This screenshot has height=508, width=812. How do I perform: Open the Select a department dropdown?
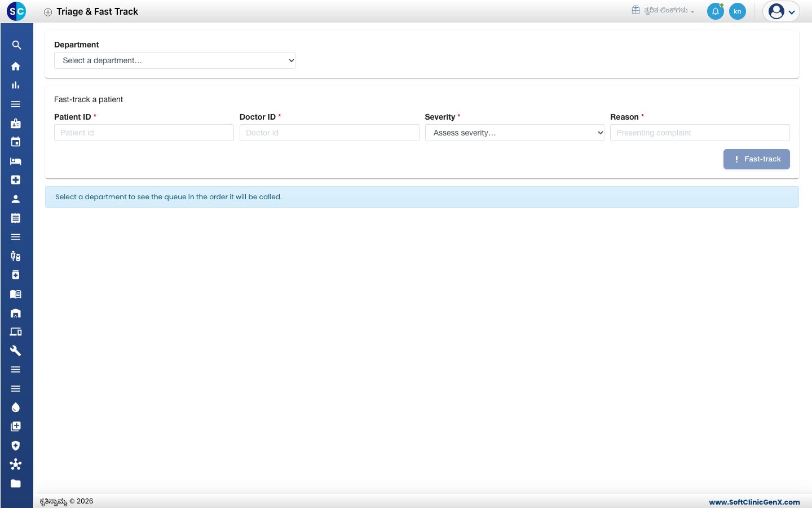click(175, 60)
